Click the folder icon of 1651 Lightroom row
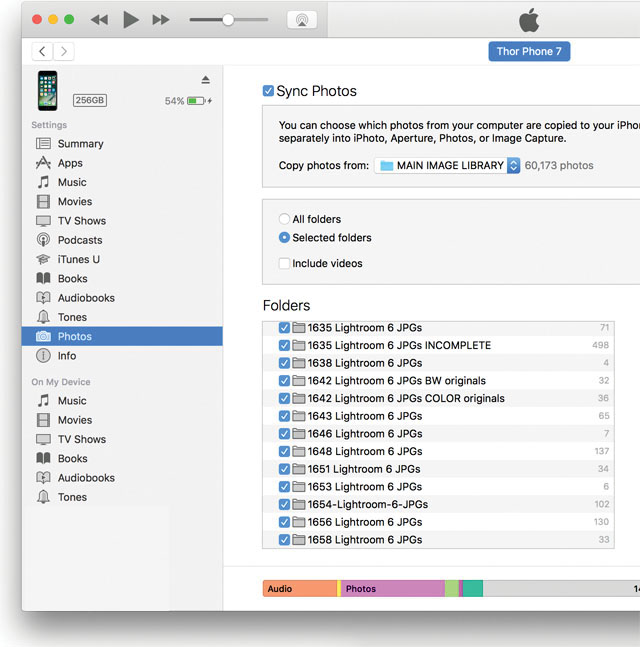Image resolution: width=640 pixels, height=647 pixels. point(299,469)
